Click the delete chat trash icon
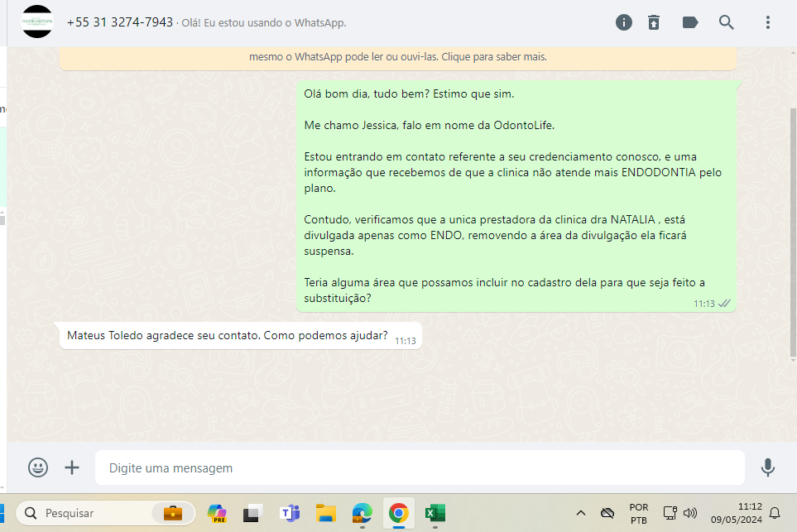The image size is (797, 532). coord(654,22)
